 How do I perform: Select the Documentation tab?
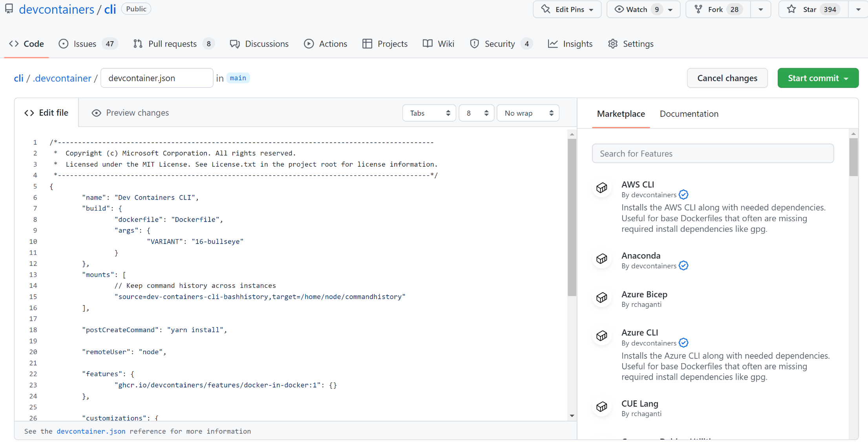point(689,114)
